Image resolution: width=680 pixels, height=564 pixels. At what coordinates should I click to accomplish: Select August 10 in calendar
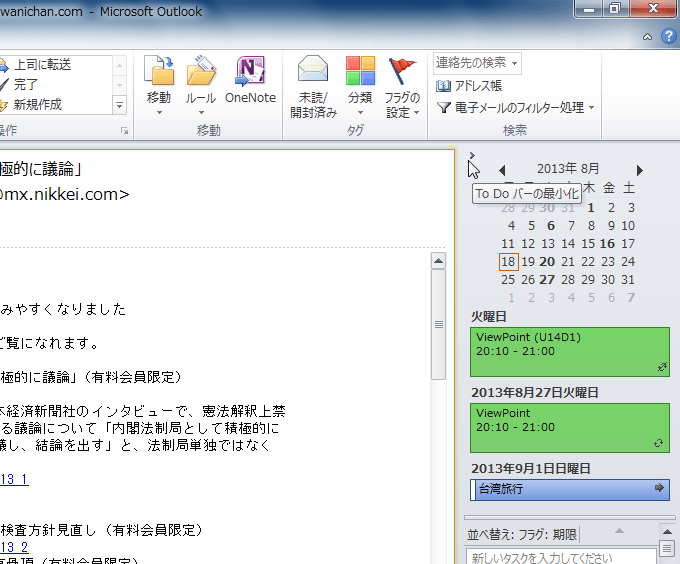(628, 226)
